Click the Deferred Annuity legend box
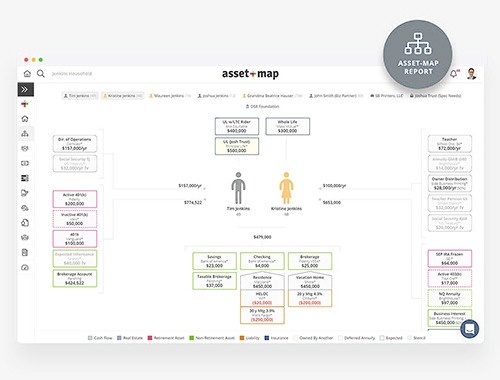 point(340,338)
